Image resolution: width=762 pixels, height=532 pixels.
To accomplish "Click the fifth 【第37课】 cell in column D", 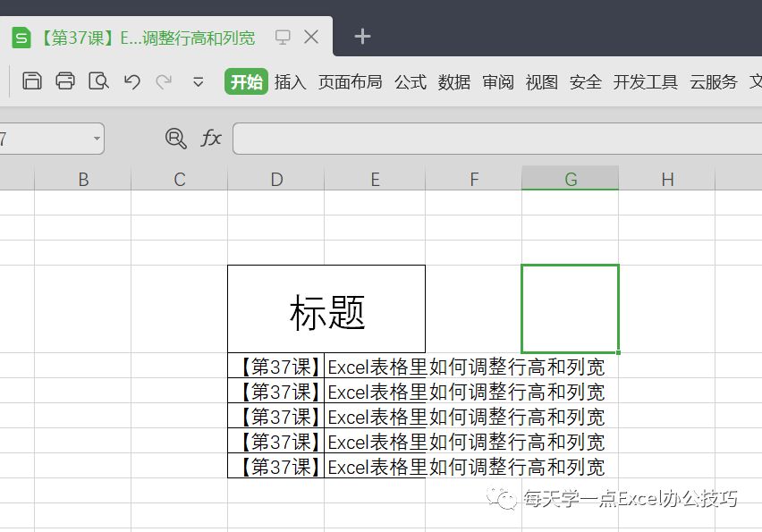I will 276,466.
